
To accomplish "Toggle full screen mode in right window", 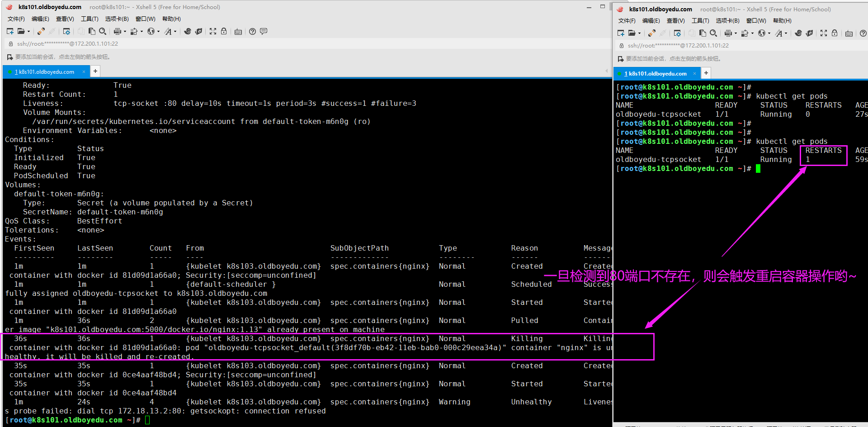I will [x=824, y=33].
